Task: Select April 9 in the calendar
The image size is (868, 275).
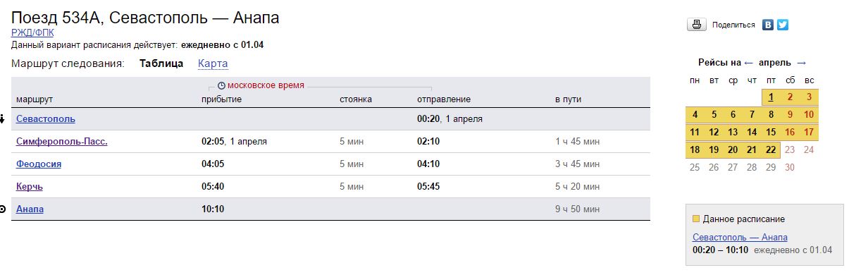Action: (x=790, y=114)
